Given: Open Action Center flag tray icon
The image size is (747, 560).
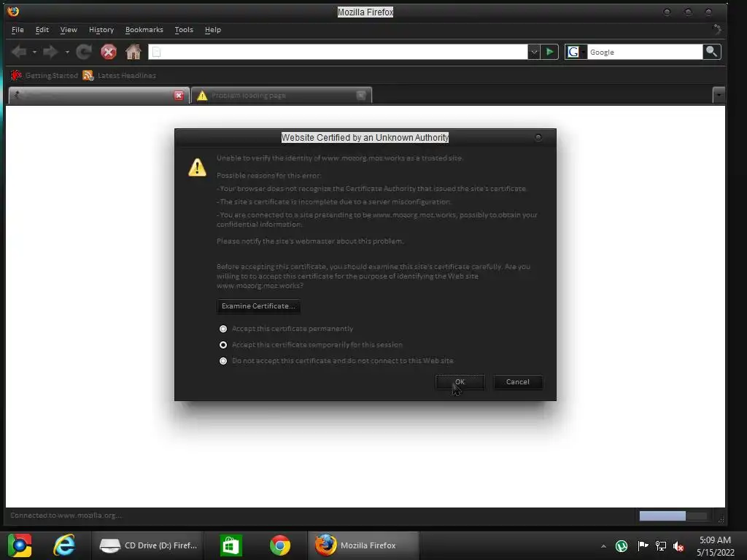Looking at the screenshot, I should 643,546.
